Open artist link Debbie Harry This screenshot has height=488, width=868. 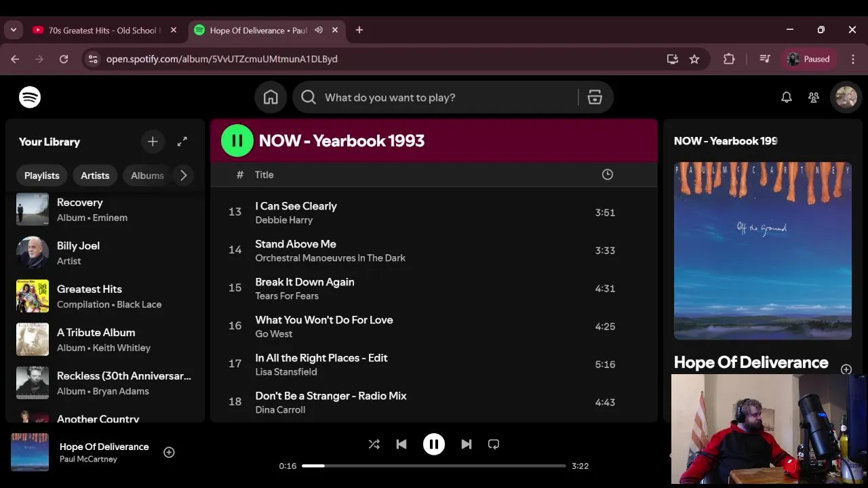(283, 220)
